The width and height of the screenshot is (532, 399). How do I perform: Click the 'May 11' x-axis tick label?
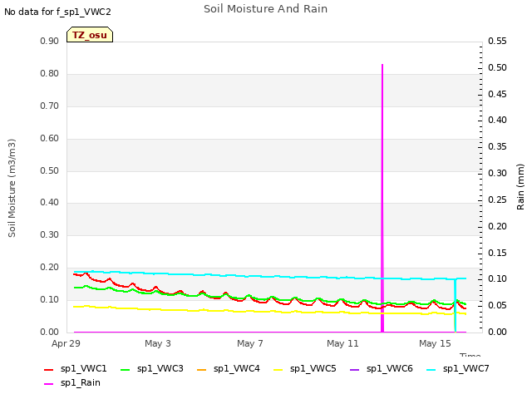(342, 343)
